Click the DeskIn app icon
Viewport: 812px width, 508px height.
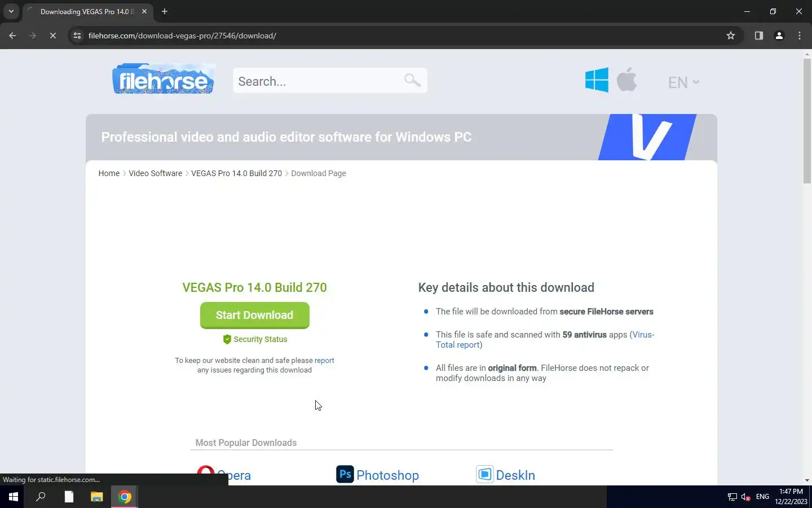[485, 475]
